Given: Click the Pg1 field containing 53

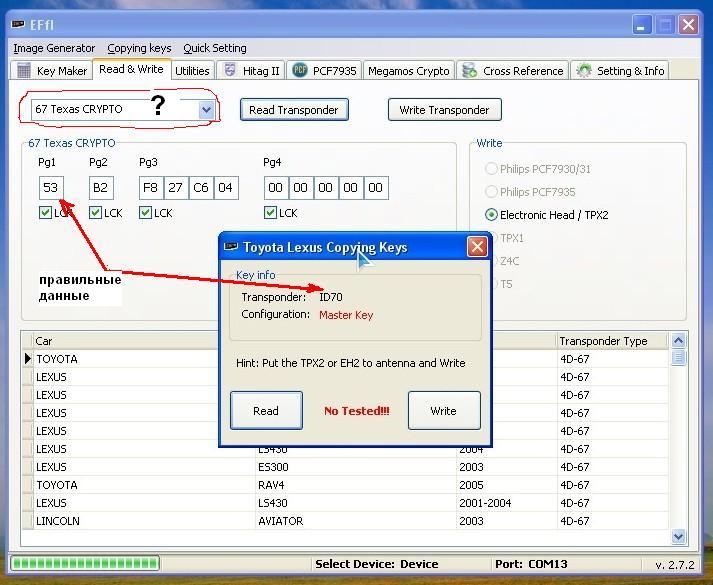Looking at the screenshot, I should [51, 188].
